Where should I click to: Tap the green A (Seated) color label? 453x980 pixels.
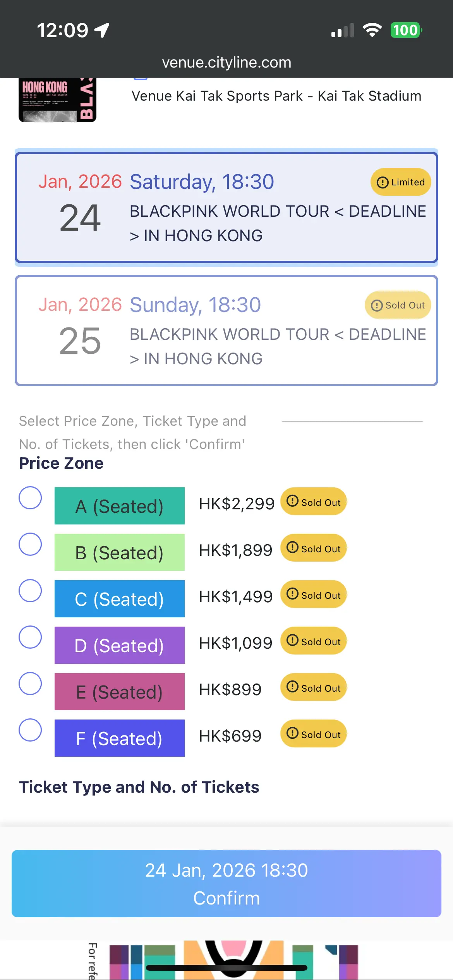[x=120, y=506]
